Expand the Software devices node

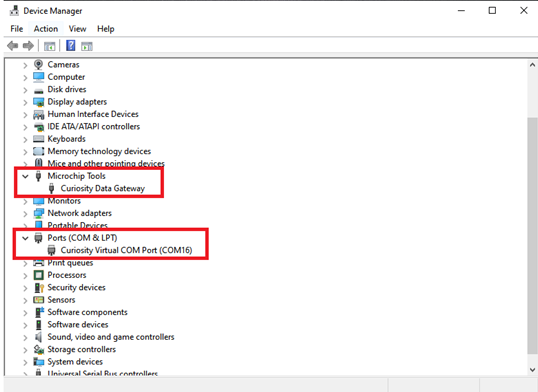tap(25, 325)
